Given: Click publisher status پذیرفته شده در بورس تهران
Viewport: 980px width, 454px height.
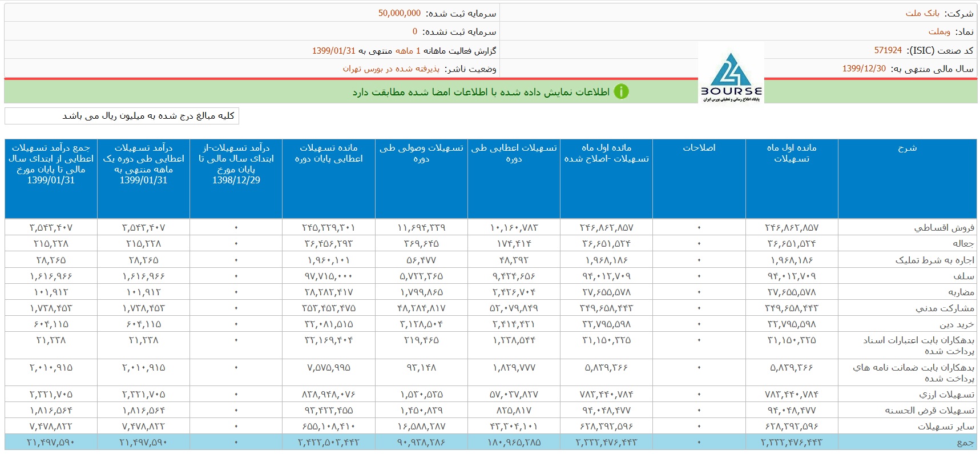Looking at the screenshot, I should click(391, 69).
